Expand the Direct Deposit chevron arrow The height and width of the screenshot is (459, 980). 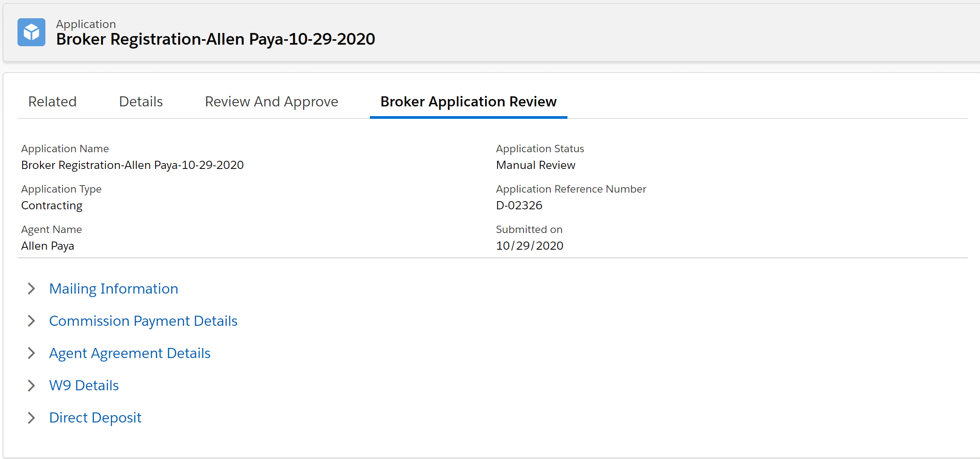tap(31, 417)
